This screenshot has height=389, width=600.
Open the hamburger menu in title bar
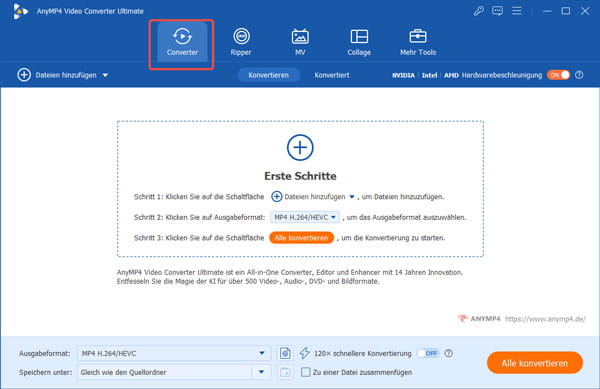pyautogui.click(x=517, y=11)
